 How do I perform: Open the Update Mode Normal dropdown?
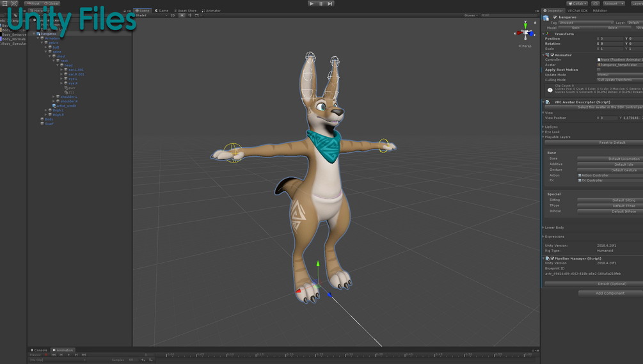point(620,75)
